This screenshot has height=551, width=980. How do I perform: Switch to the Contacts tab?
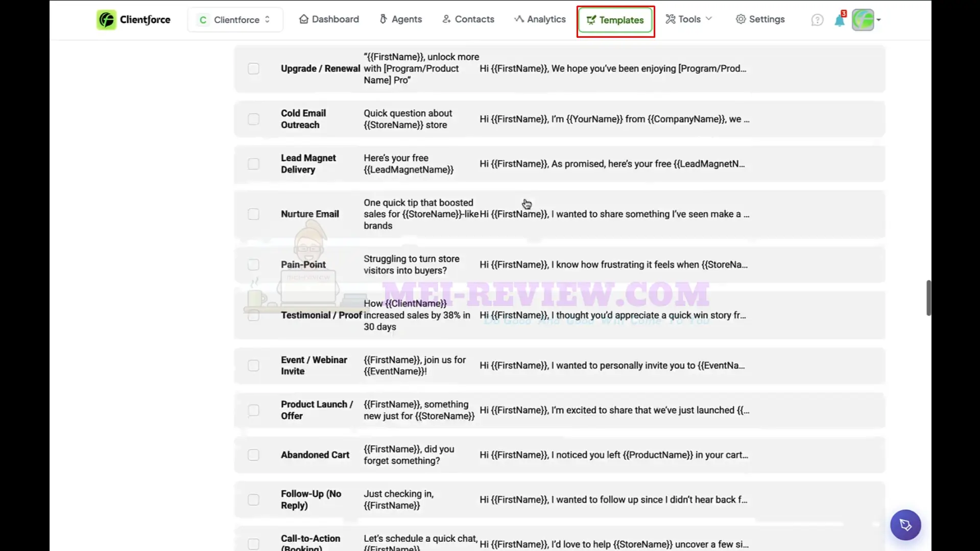point(468,19)
